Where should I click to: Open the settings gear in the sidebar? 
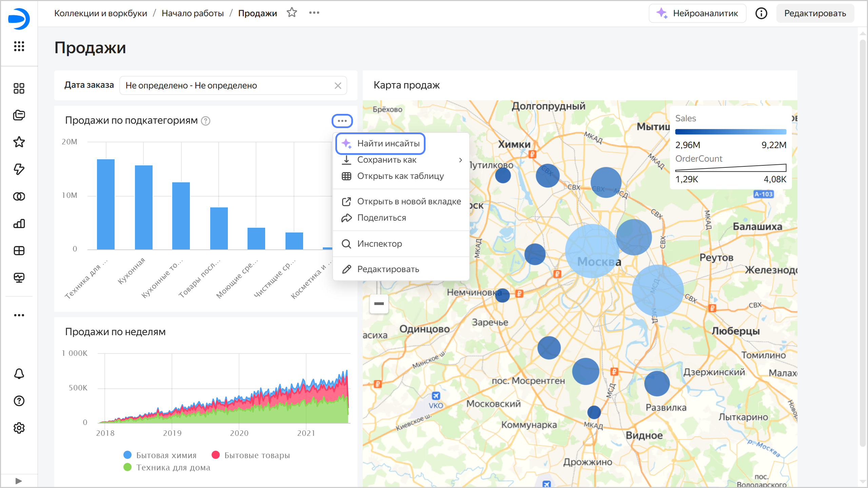(x=19, y=428)
